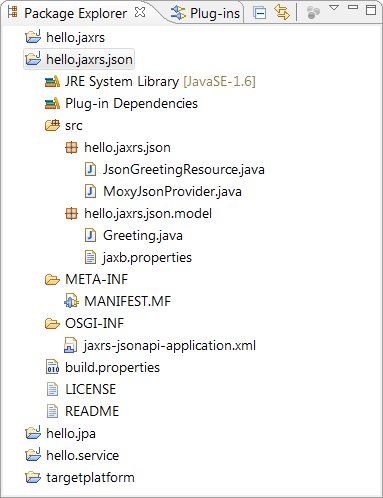Click the Plug-ins tab icon
Viewport: 383px width, 498px height.
point(178,13)
